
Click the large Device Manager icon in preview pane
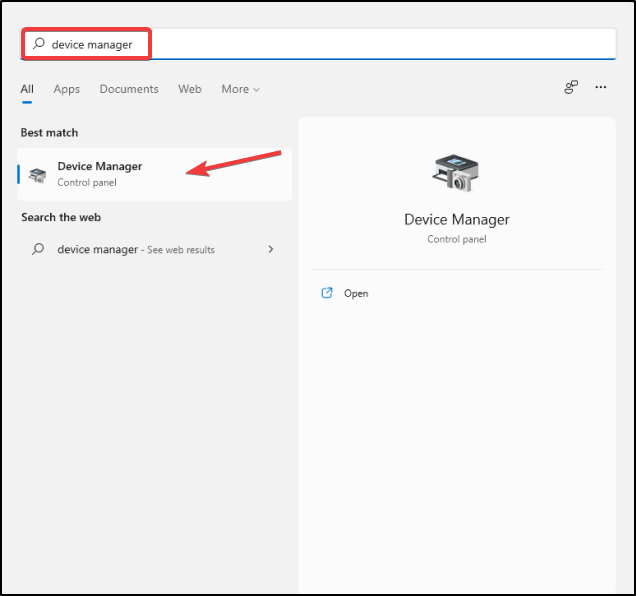pyautogui.click(x=456, y=173)
